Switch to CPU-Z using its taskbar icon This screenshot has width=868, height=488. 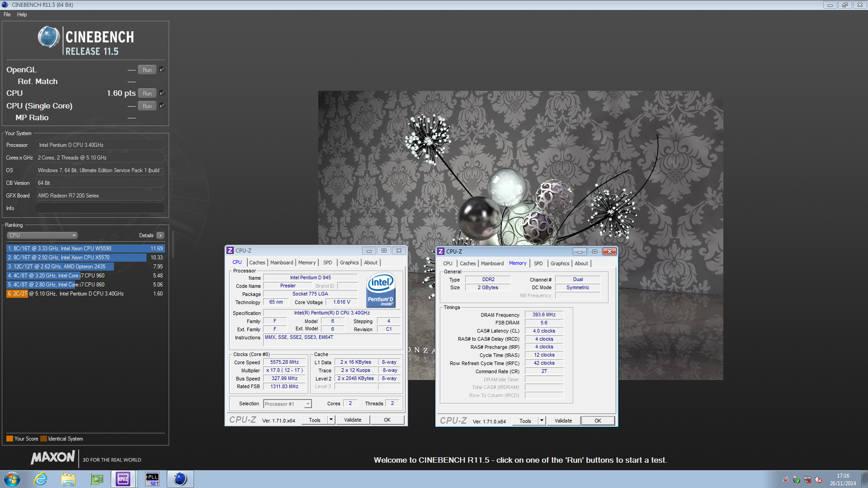coord(123,479)
